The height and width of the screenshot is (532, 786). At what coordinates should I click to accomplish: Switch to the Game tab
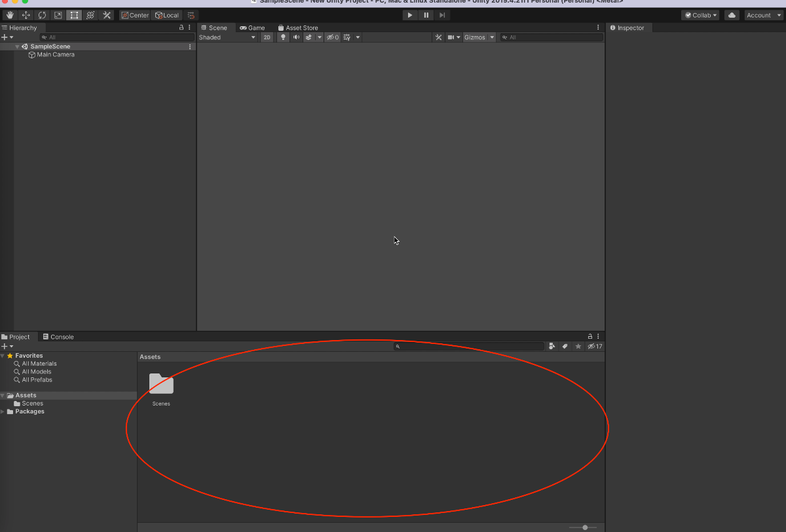pyautogui.click(x=252, y=28)
